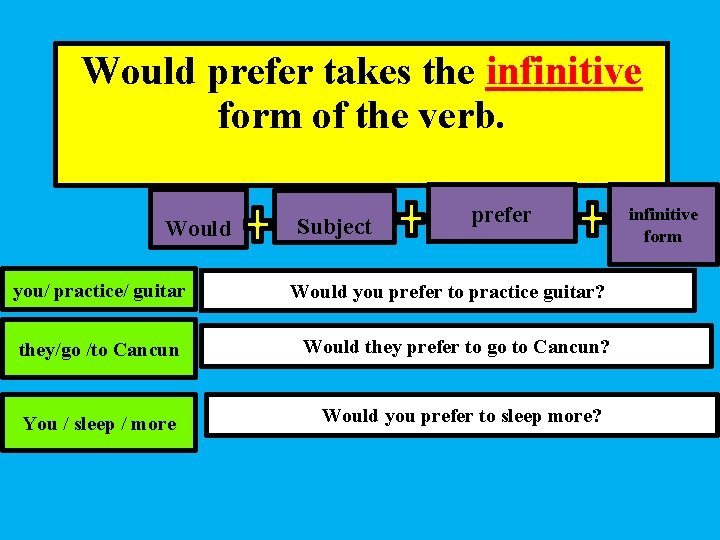This screenshot has width=720, height=540.
Task: Click the answer about sleeping more
Action: [461, 416]
